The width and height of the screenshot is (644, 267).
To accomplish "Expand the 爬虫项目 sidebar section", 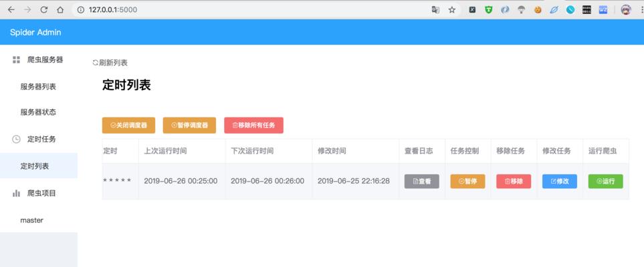I will pyautogui.click(x=39, y=193).
